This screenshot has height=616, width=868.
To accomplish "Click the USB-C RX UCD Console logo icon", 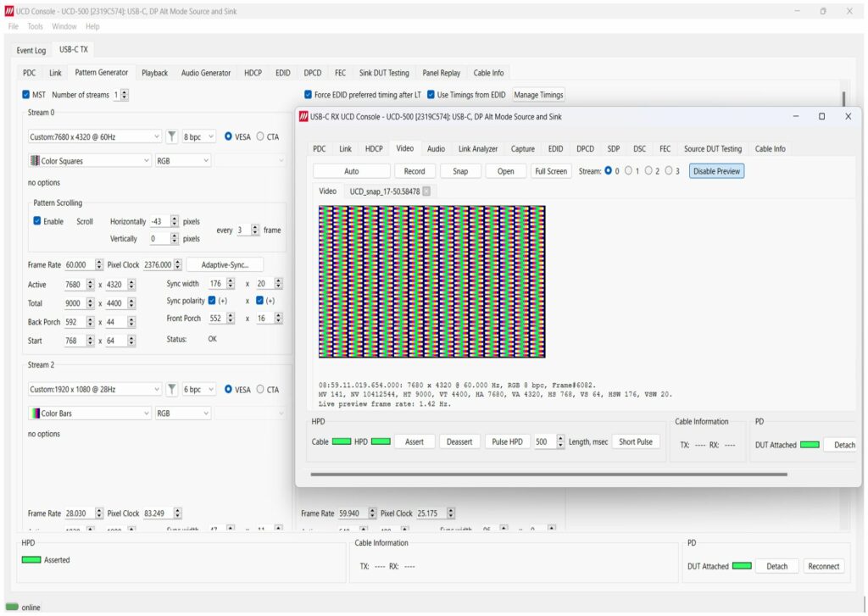I will tap(303, 117).
